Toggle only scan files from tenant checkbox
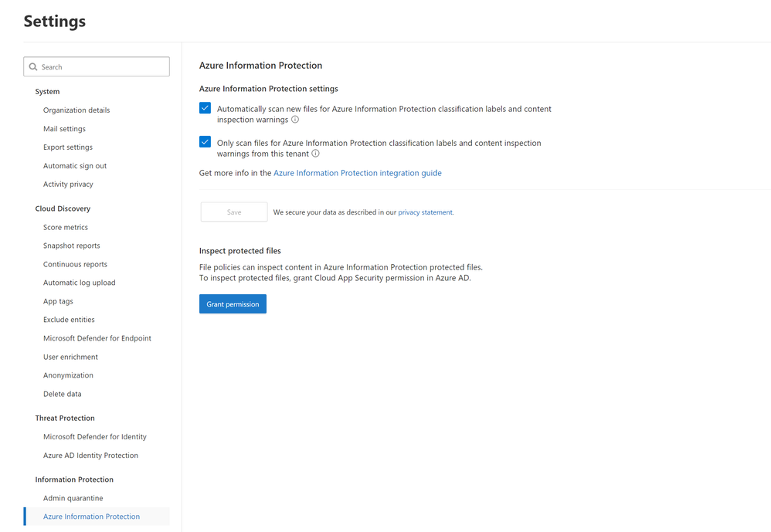 point(205,142)
